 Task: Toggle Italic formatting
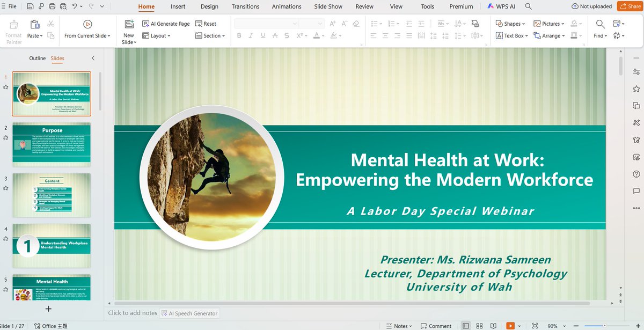click(x=251, y=35)
